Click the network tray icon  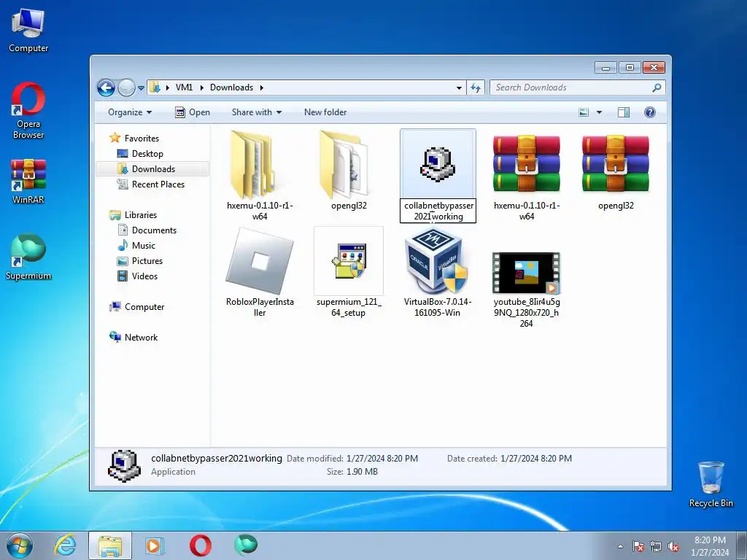coord(656,546)
